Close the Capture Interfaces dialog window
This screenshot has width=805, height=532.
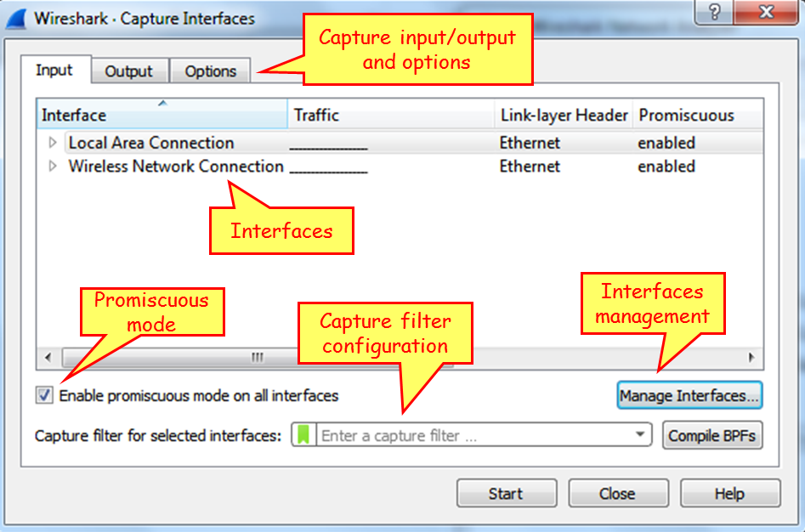coord(766,11)
